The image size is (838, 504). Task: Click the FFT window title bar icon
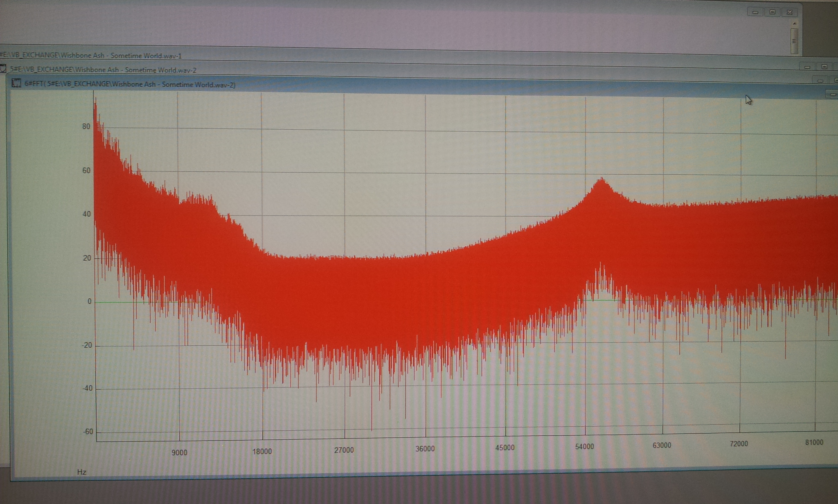[x=16, y=83]
